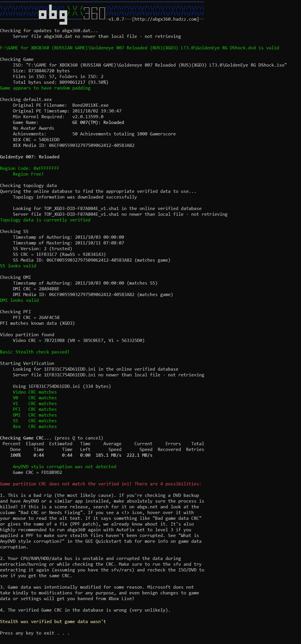This screenshot has height=644, width=301.
Task: Click the "Press any key to exit" prompt
Action: pyautogui.click(x=35, y=633)
